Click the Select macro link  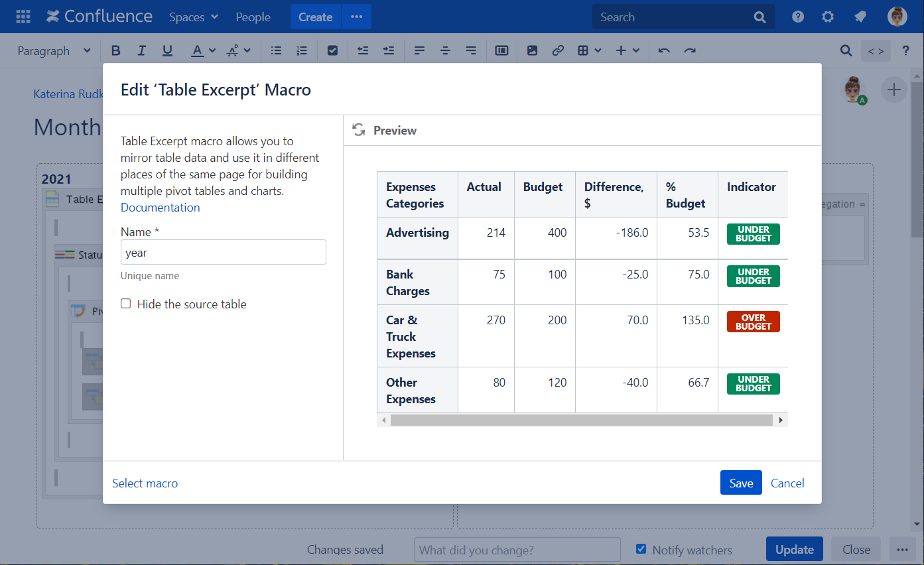(145, 483)
